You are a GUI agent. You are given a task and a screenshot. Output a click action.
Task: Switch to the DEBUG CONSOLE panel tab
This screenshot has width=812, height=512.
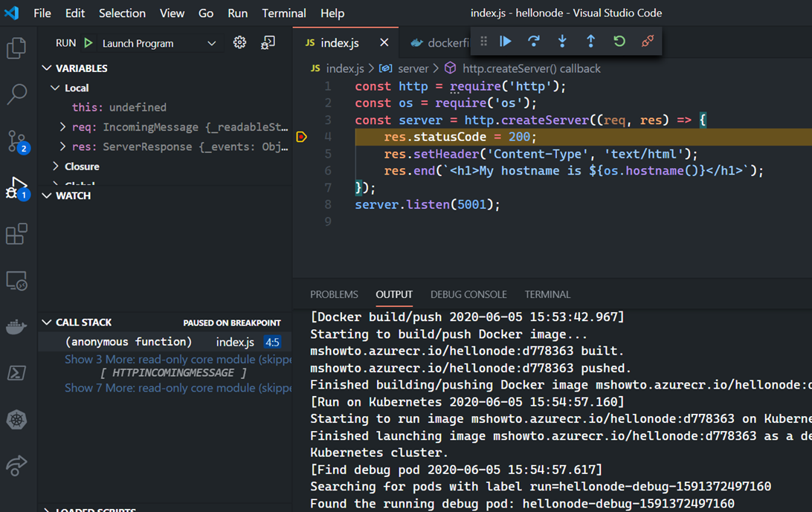(468, 294)
